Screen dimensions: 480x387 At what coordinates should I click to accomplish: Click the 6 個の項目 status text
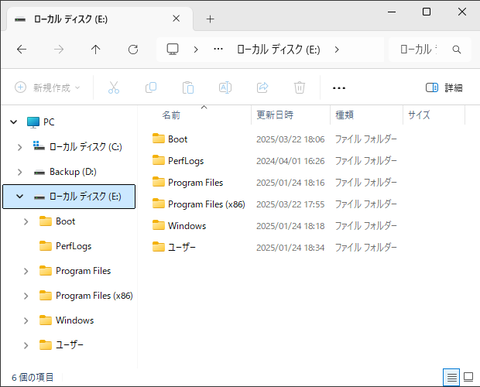[32, 377]
